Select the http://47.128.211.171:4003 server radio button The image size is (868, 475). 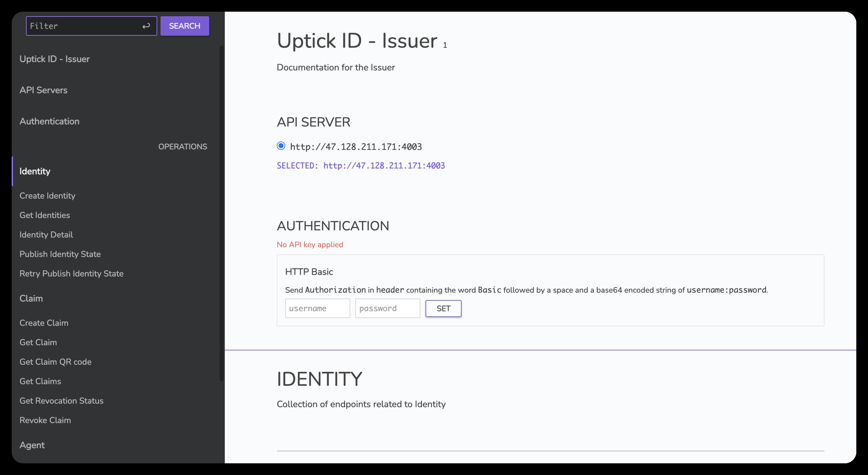pos(281,146)
